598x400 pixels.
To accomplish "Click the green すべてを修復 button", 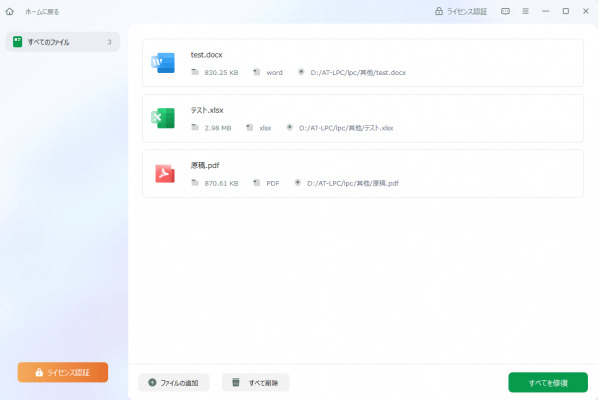I will [548, 382].
